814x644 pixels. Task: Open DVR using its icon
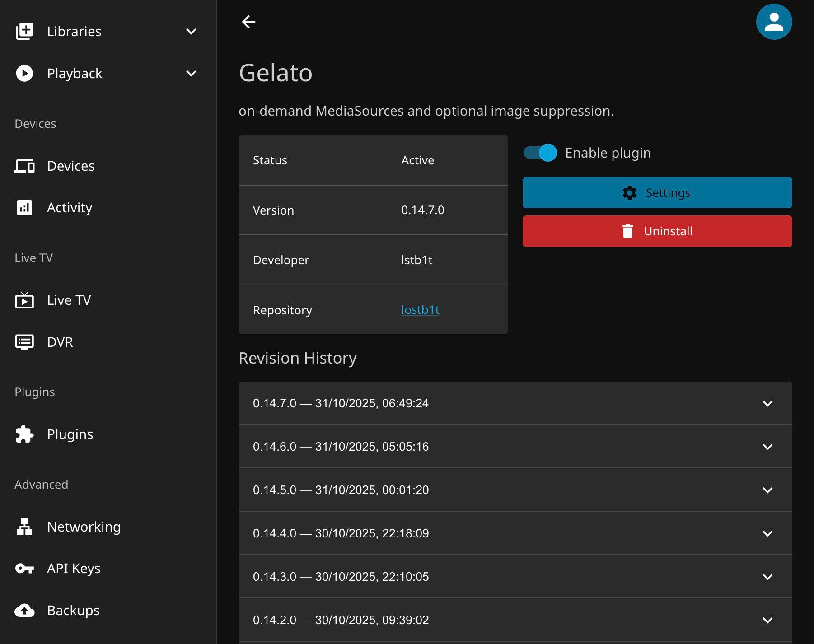coord(24,342)
